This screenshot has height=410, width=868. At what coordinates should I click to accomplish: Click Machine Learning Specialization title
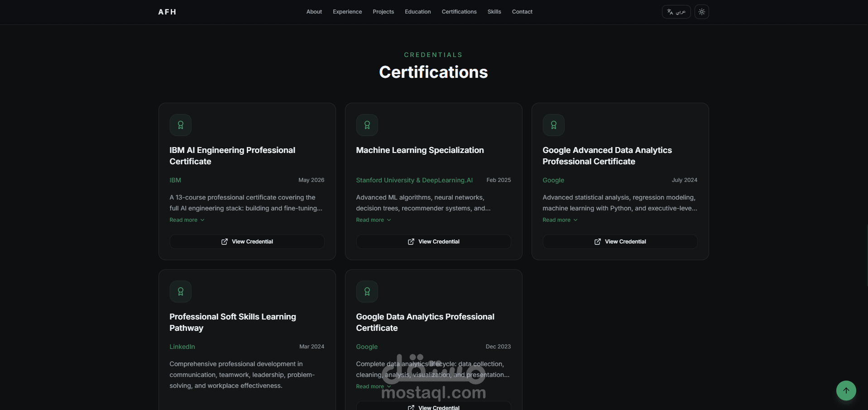pyautogui.click(x=420, y=150)
